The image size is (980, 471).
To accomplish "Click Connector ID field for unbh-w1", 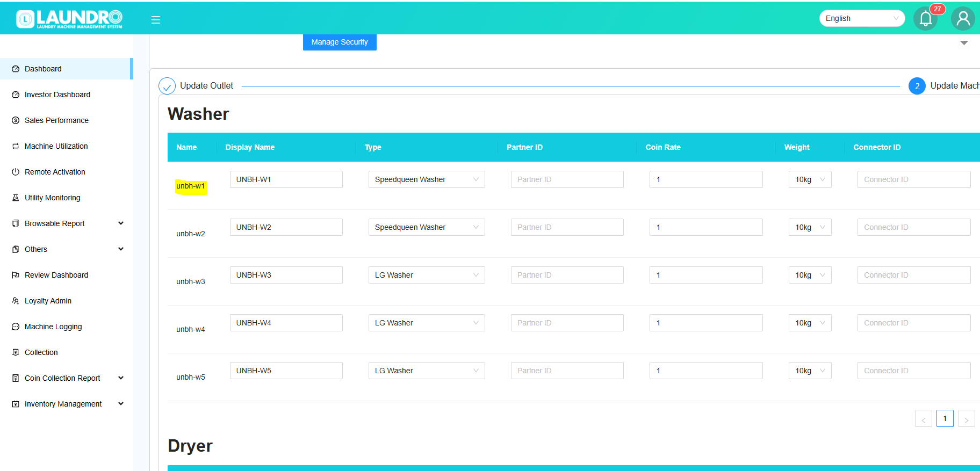I will 914,179.
